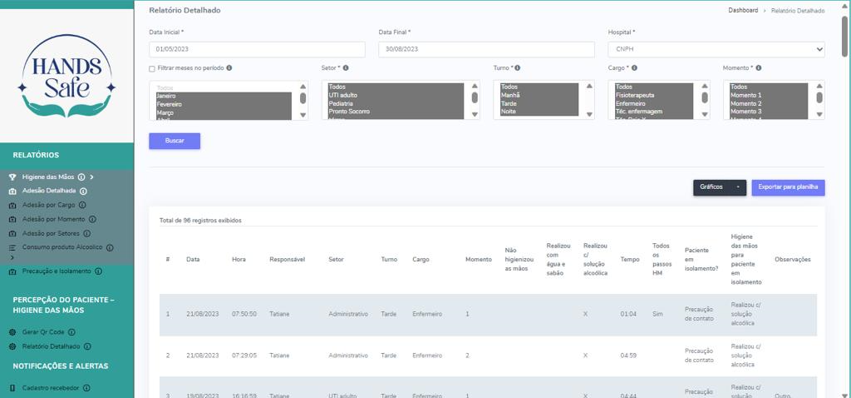Click info icon next to Gerar Qr Code
Viewport: 851px width, 398px height.
[x=72, y=332]
